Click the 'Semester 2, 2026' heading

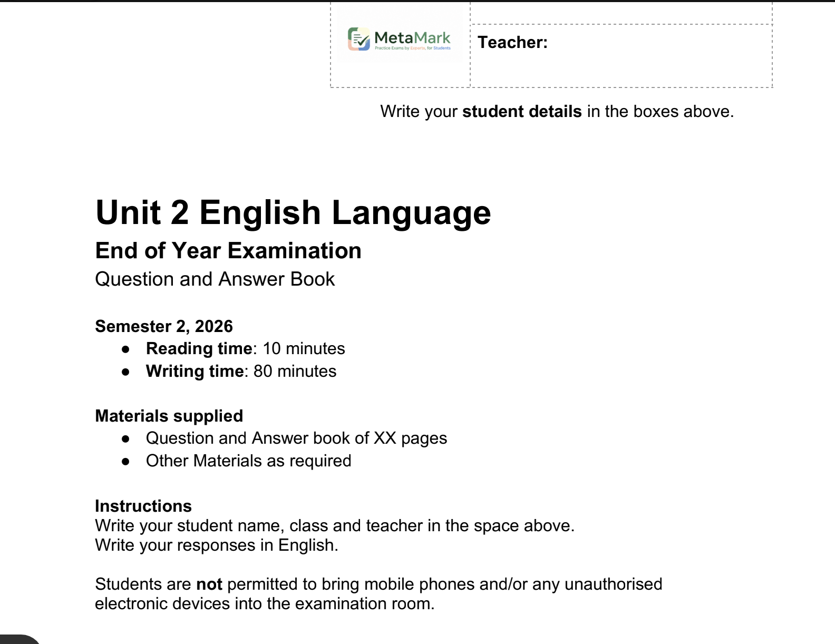[164, 326]
